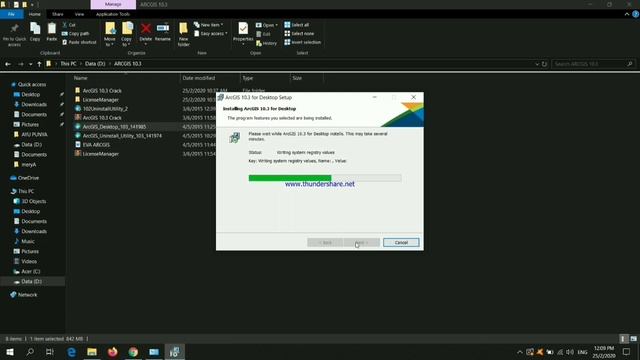Click Select all in ribbon
This screenshot has height=360, width=640.
(297, 25)
